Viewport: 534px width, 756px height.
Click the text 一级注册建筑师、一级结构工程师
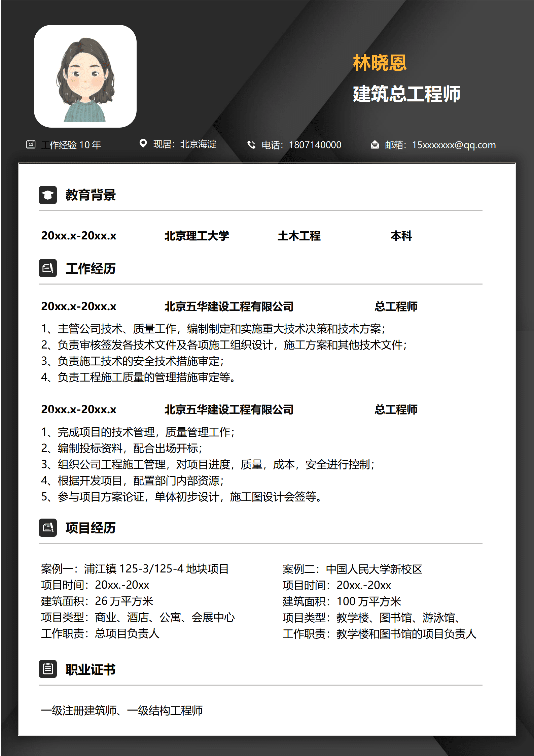(x=121, y=711)
